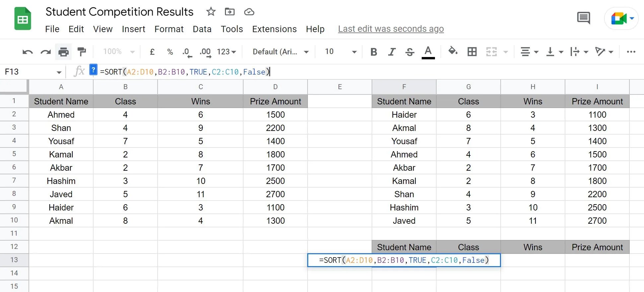644x292 pixels.
Task: Click the Redo arrow icon
Action: pos(45,52)
